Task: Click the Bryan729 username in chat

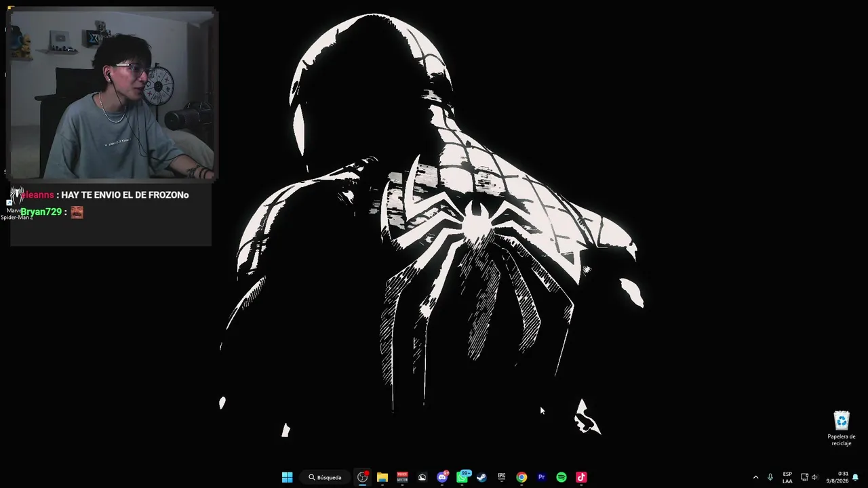Action: coord(41,212)
